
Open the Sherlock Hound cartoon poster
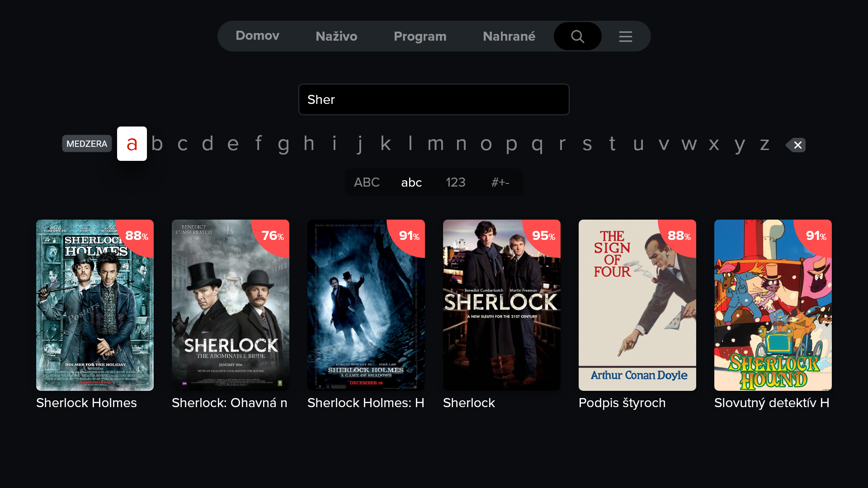click(x=773, y=305)
